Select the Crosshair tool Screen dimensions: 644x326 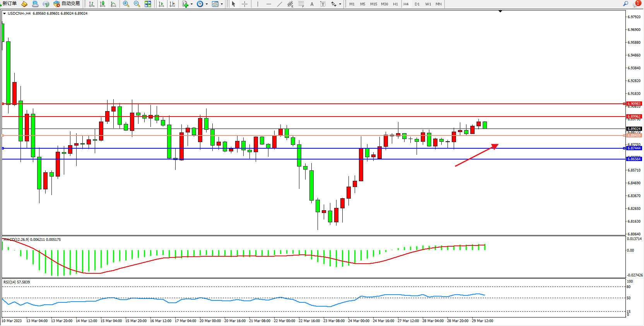(x=244, y=4)
